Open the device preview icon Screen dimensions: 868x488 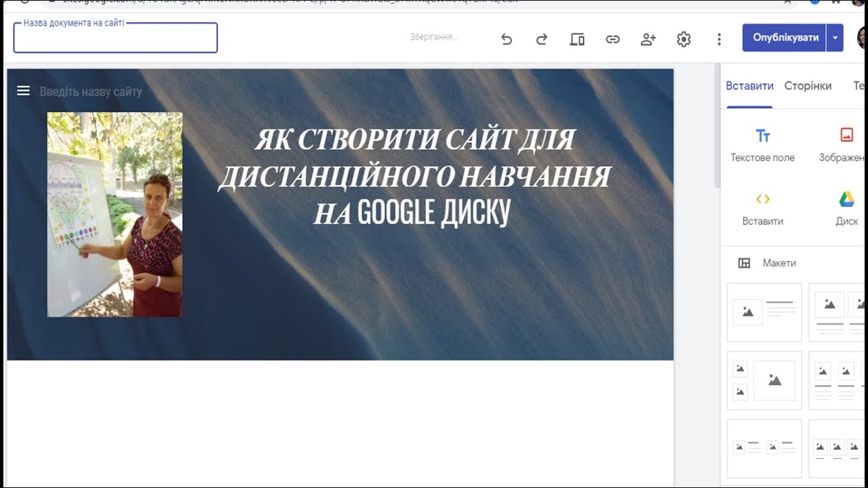click(x=577, y=39)
